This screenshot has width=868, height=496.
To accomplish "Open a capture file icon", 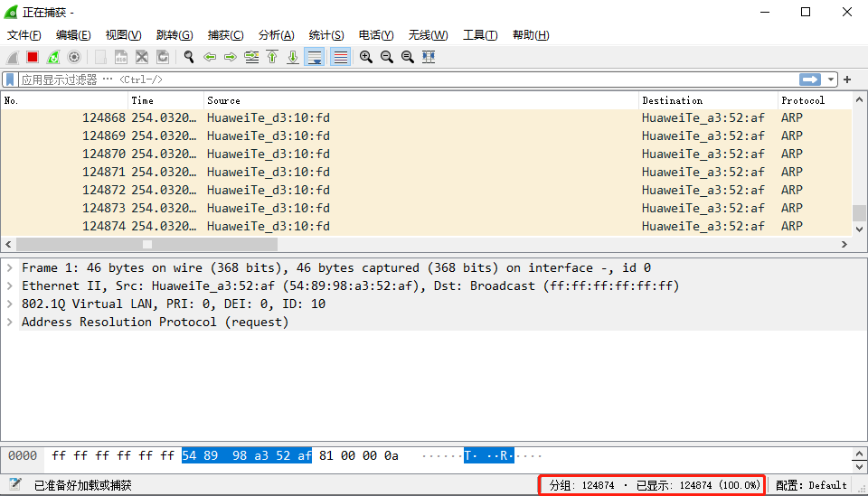I will click(100, 57).
